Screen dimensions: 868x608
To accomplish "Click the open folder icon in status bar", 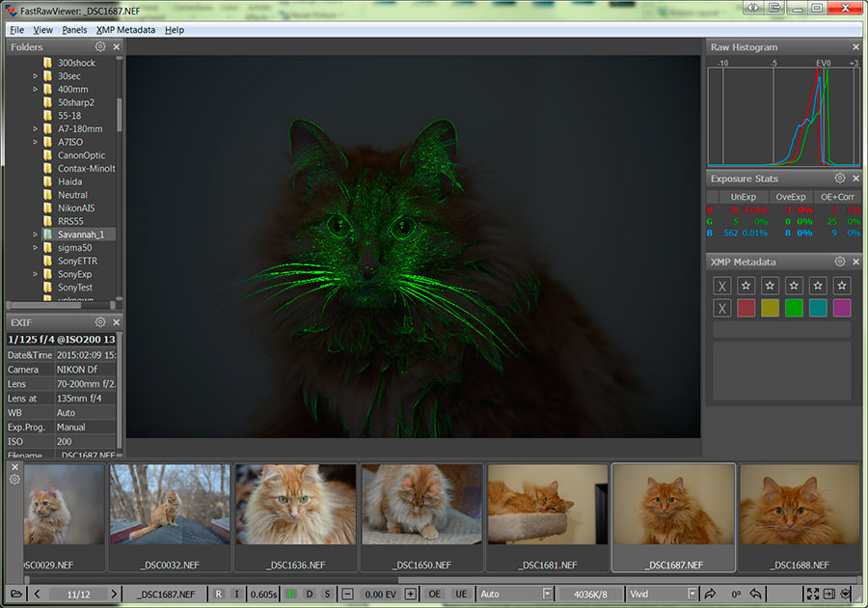I will [16, 594].
